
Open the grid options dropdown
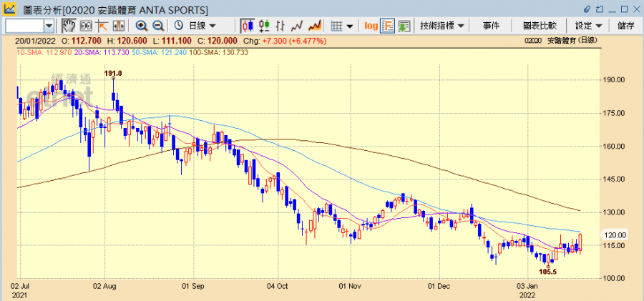pyautogui.click(x=343, y=26)
